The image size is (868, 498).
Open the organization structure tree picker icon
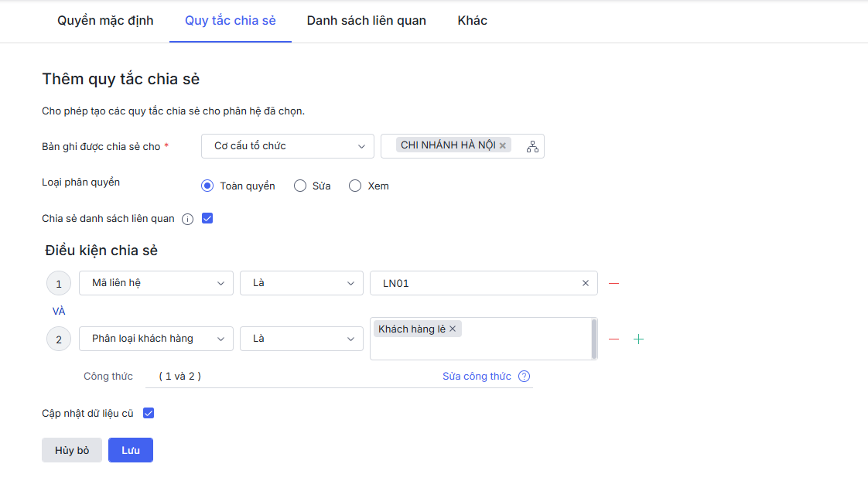[532, 146]
